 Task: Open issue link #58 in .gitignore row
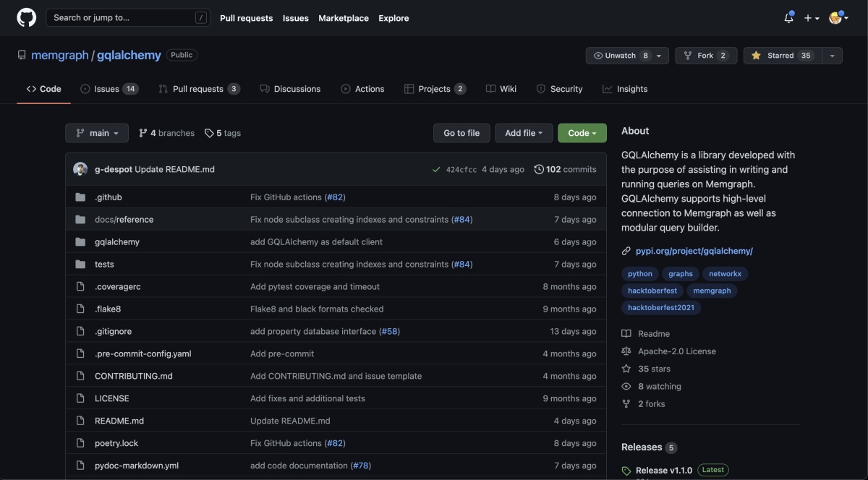tap(389, 332)
